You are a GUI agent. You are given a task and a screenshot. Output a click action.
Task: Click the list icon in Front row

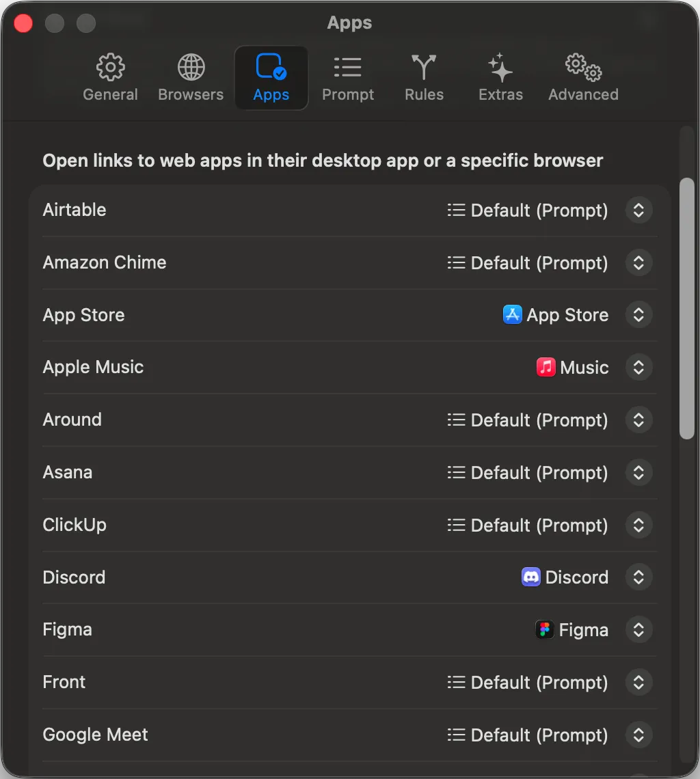click(x=457, y=682)
